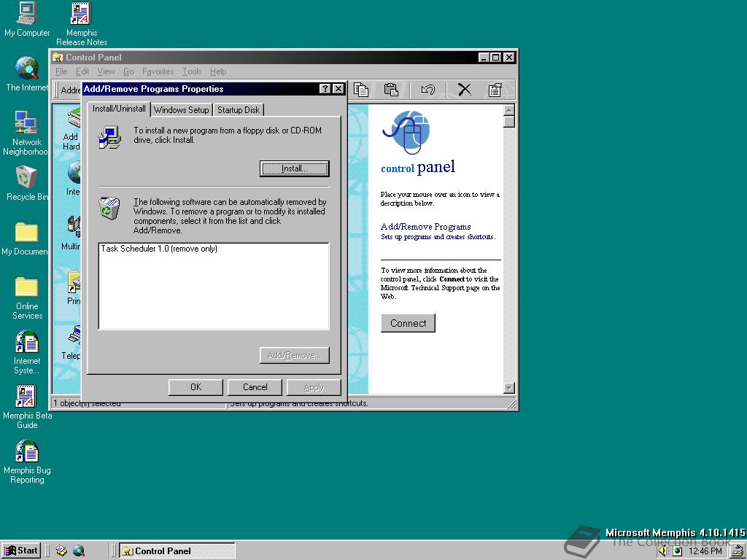Click scroll up arrow in Control Panel pane
The image size is (747, 560).
point(508,110)
